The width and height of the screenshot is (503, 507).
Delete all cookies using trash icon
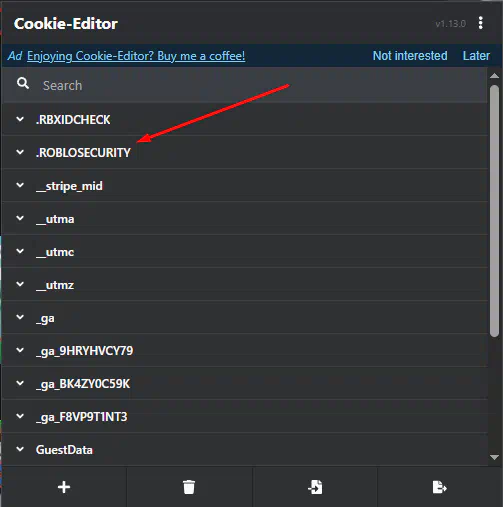[x=189, y=487]
